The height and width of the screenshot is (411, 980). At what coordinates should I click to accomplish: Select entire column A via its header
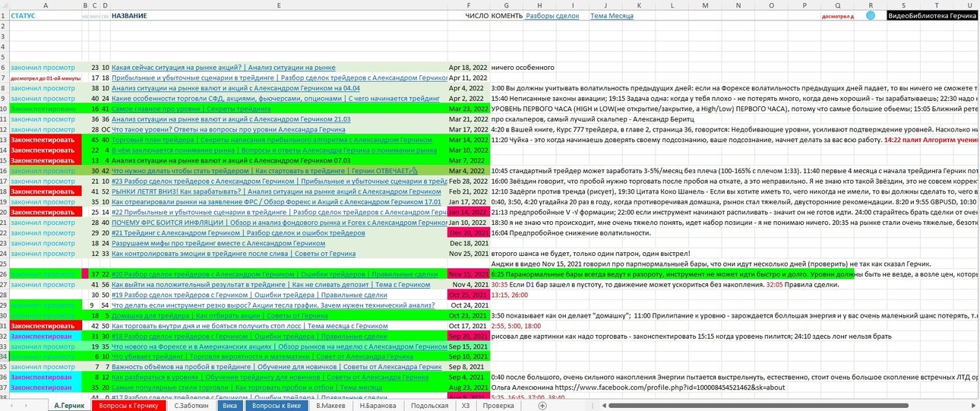(x=45, y=5)
